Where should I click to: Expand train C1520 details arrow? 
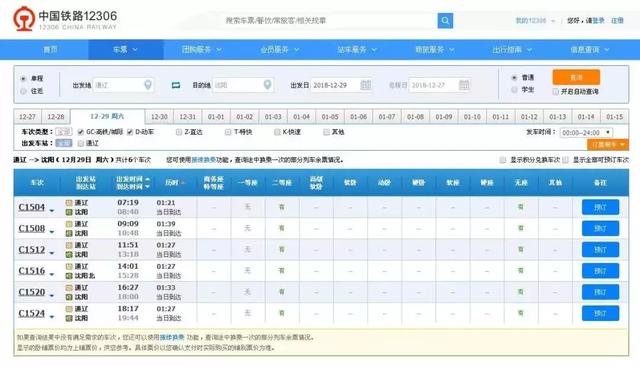click(52, 295)
